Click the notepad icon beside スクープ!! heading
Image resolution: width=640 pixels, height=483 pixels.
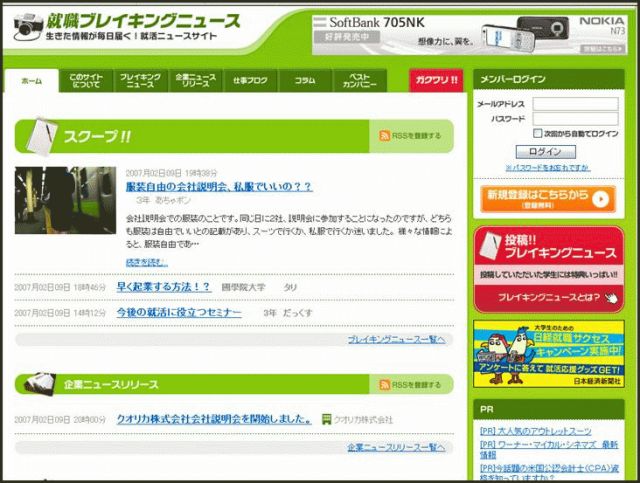42,137
